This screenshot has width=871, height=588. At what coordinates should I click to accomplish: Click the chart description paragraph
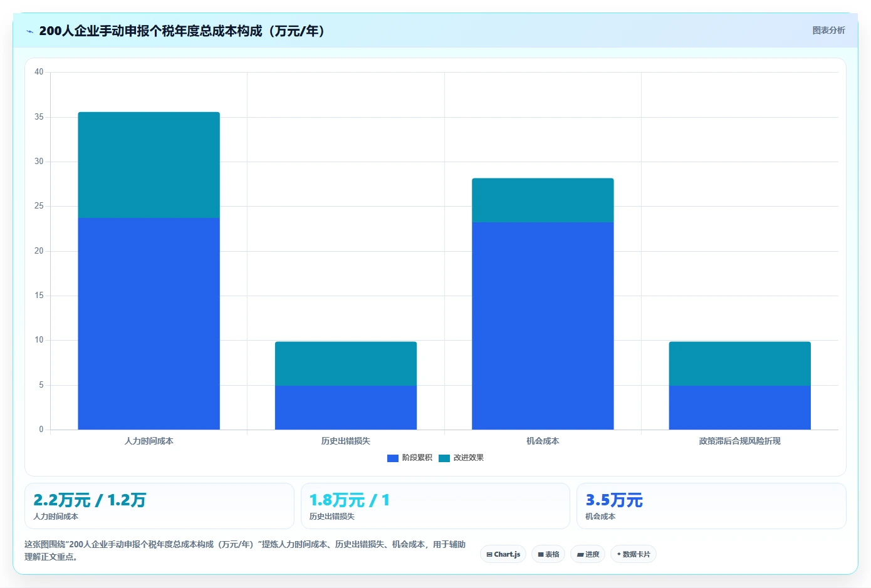click(x=245, y=550)
